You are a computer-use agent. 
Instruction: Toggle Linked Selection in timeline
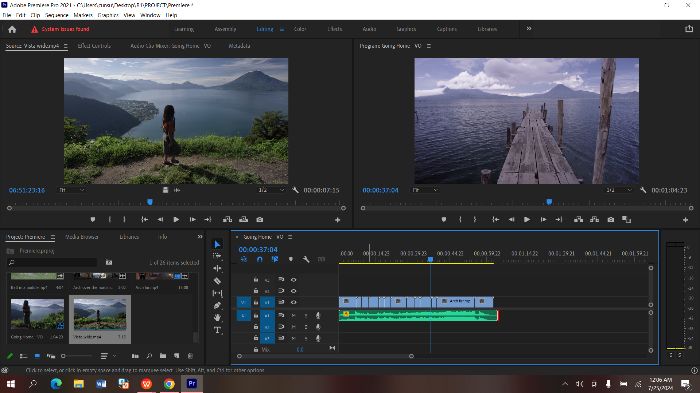pyautogui.click(x=275, y=259)
